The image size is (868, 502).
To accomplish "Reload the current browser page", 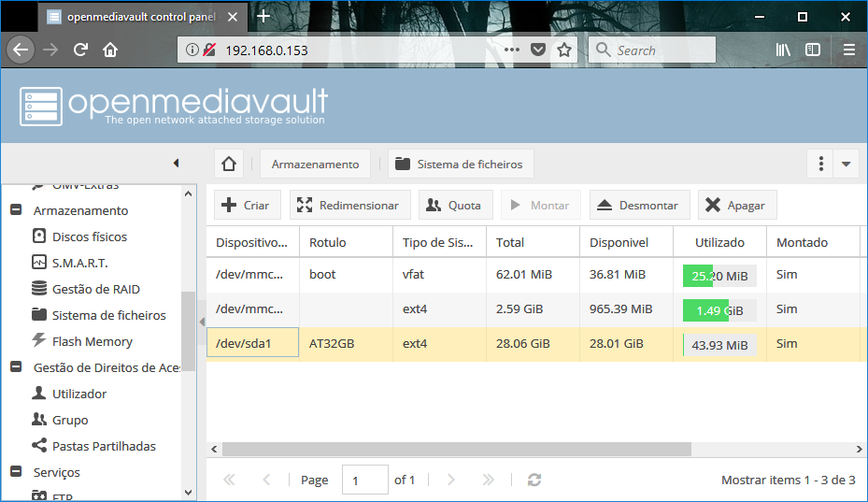I will point(81,50).
